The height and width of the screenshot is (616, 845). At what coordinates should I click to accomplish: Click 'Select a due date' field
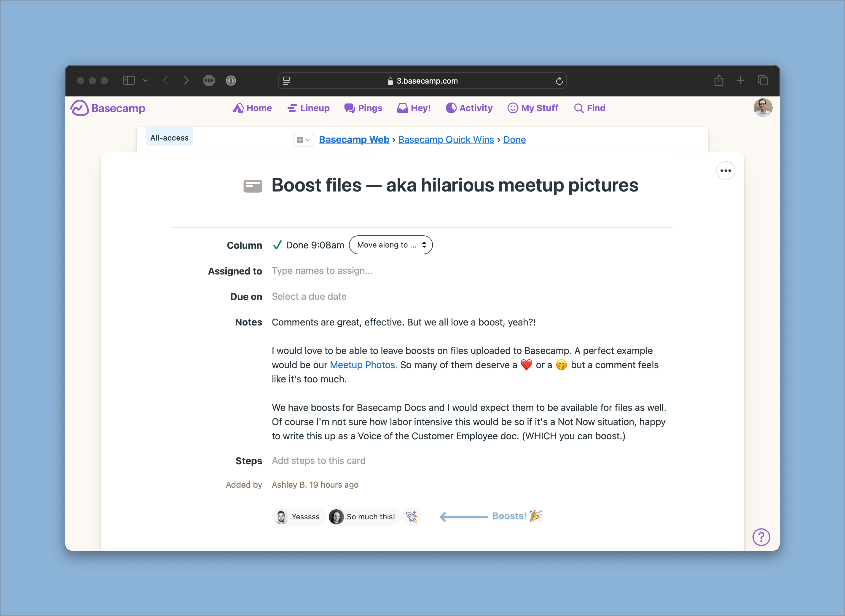pos(309,296)
